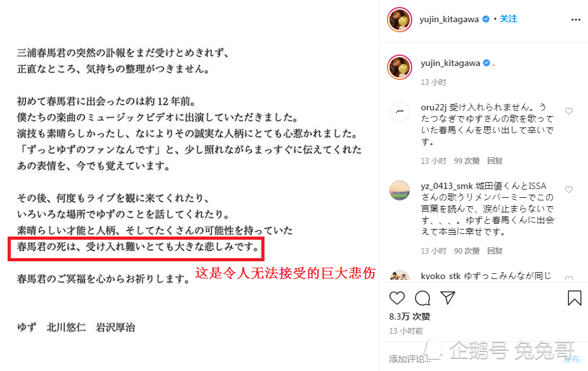The width and height of the screenshot is (588, 371).
Task: Open yujin_kitagawa profile picture in header
Action: pos(400,20)
